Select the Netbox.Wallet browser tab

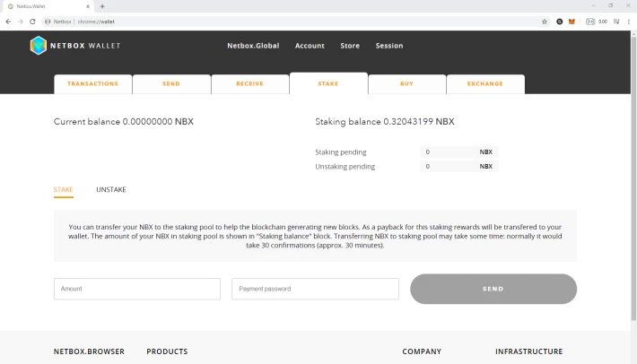(48, 6)
